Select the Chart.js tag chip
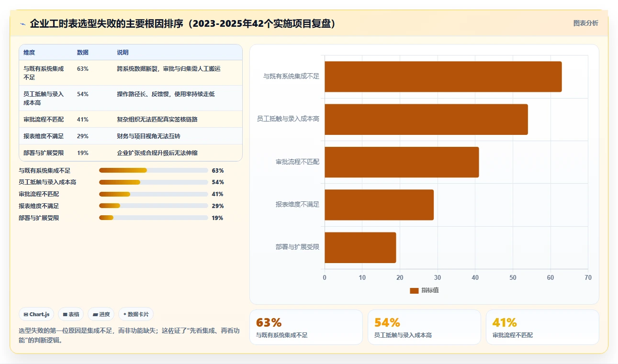This screenshot has height=364, width=618. click(x=36, y=314)
